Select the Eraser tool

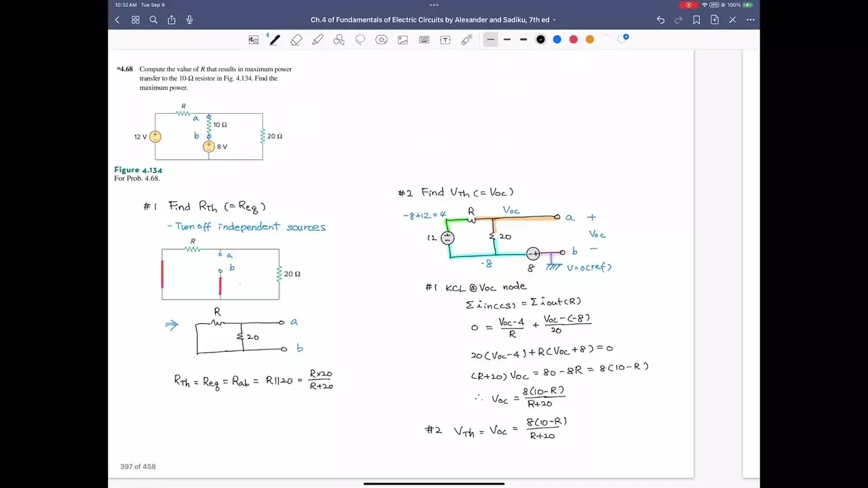pyautogui.click(x=296, y=40)
